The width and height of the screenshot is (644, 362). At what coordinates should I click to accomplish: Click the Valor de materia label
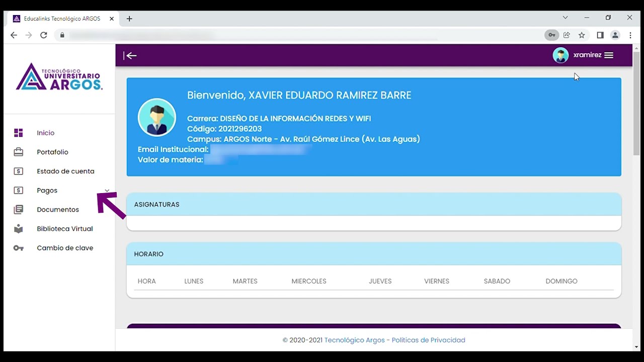pos(171,160)
